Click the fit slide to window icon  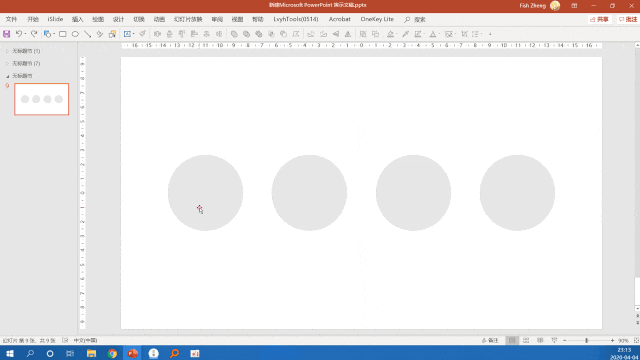pos(636,340)
